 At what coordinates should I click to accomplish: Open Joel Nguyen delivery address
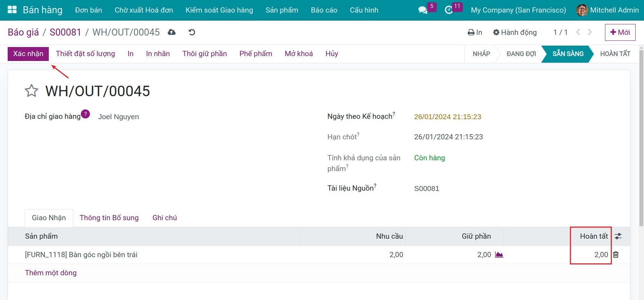coord(118,117)
